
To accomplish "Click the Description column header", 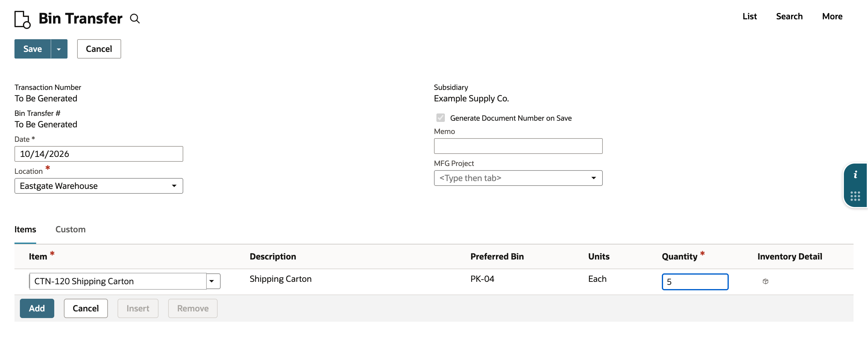I will click(272, 256).
